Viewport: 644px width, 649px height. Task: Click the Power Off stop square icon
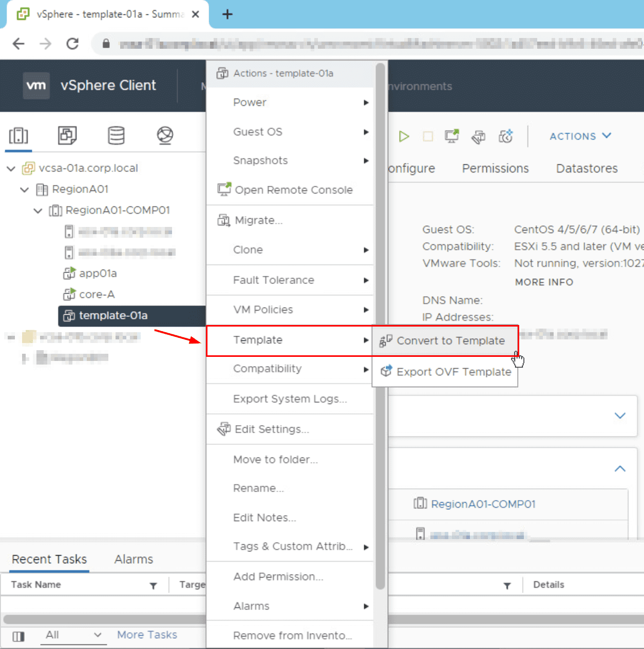428,136
